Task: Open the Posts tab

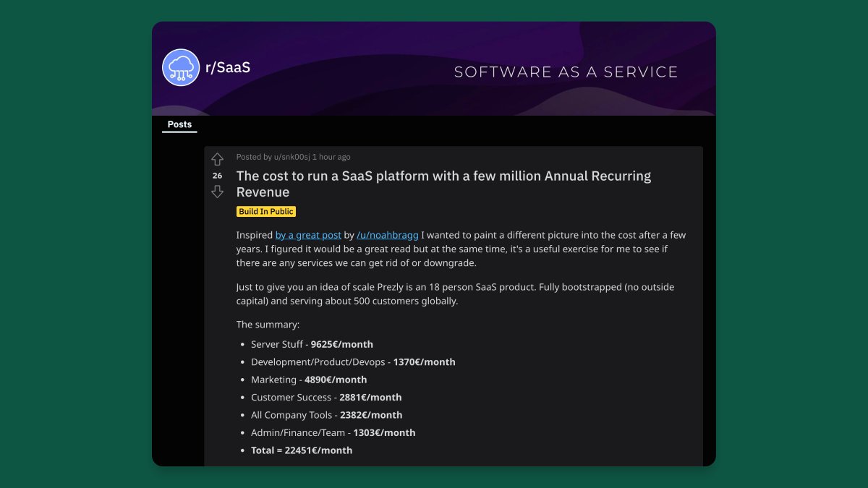Action: pyautogui.click(x=179, y=124)
